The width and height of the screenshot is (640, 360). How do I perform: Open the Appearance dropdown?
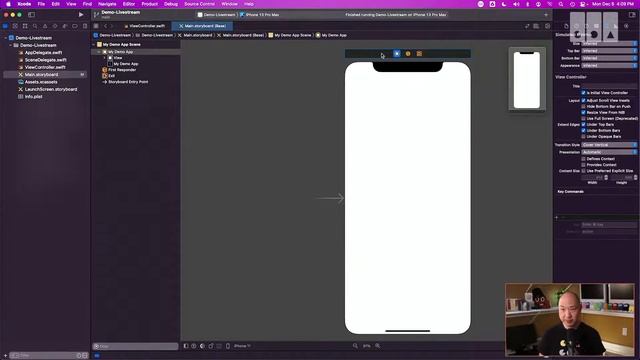(609, 66)
